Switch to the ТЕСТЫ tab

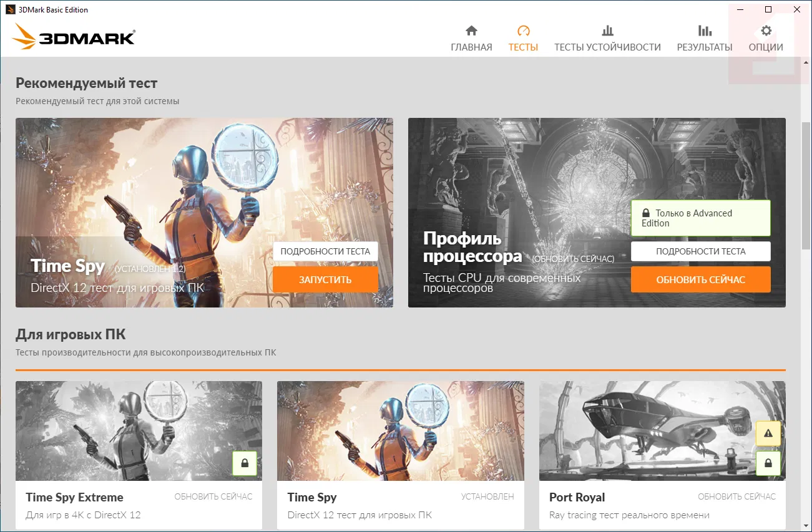(x=523, y=39)
